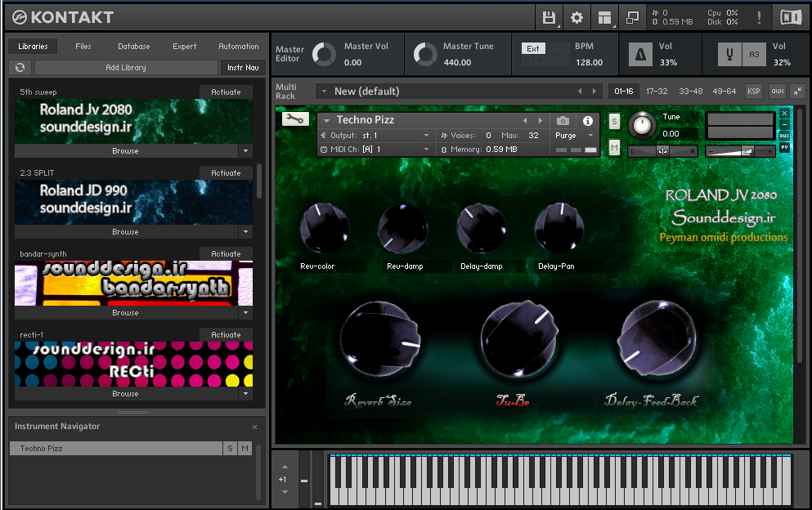The width and height of the screenshot is (812, 510).
Task: Shift keyboard octave up arrow
Action: [x=285, y=467]
